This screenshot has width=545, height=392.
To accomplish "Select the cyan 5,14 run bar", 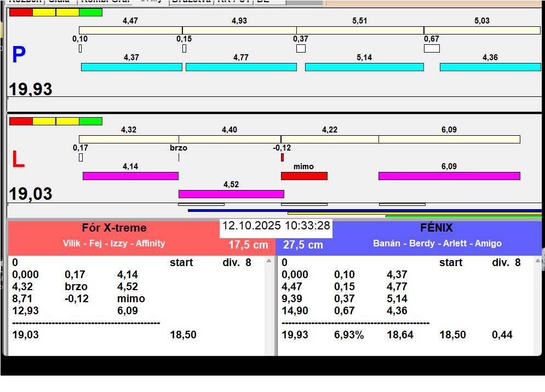I will click(x=364, y=67).
